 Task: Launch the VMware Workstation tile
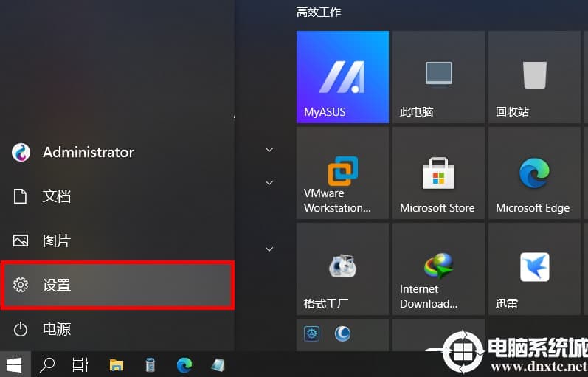click(x=342, y=173)
